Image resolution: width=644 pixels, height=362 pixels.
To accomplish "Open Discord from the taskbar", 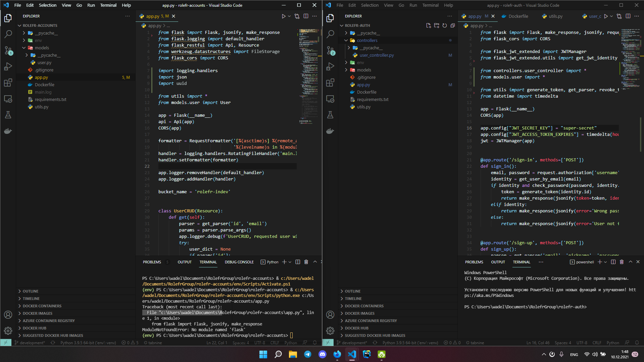I will tap(323, 354).
